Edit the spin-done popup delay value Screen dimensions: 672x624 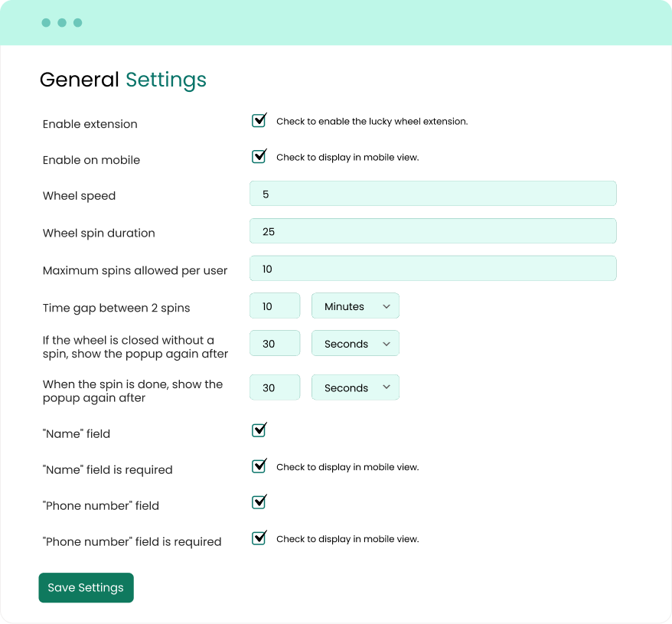(x=275, y=387)
